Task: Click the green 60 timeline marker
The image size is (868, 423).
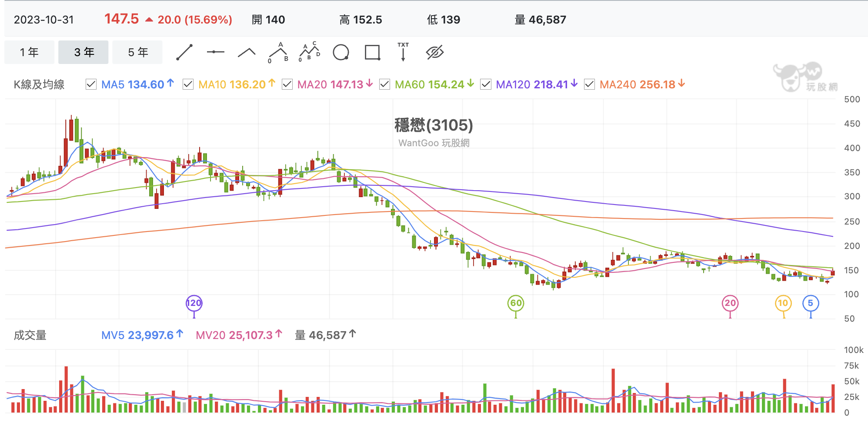Action: coord(516,303)
